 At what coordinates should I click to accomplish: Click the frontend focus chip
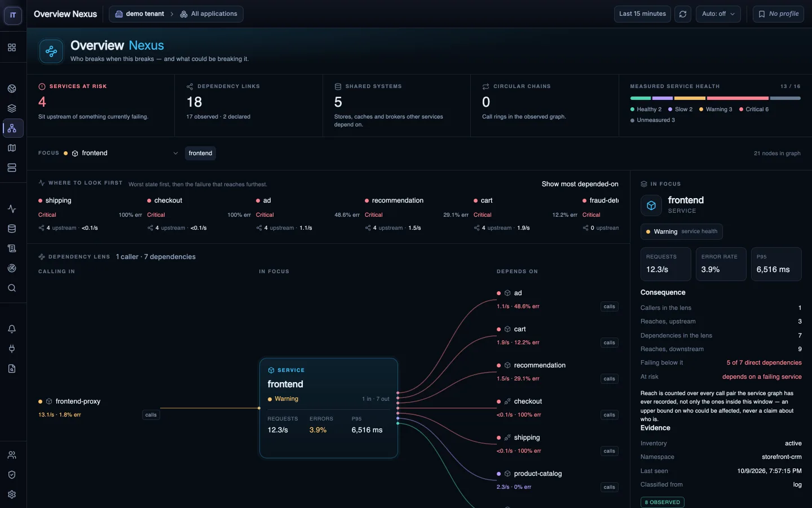click(200, 153)
